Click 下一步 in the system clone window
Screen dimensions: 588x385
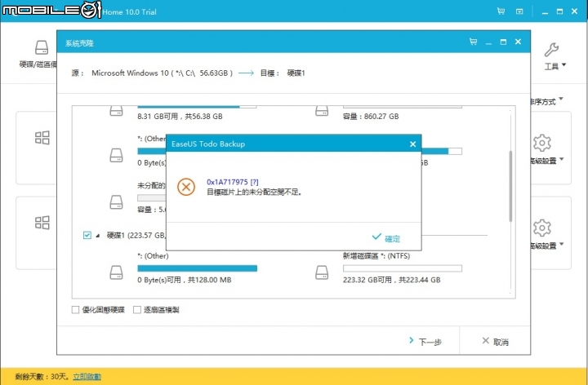pos(425,341)
